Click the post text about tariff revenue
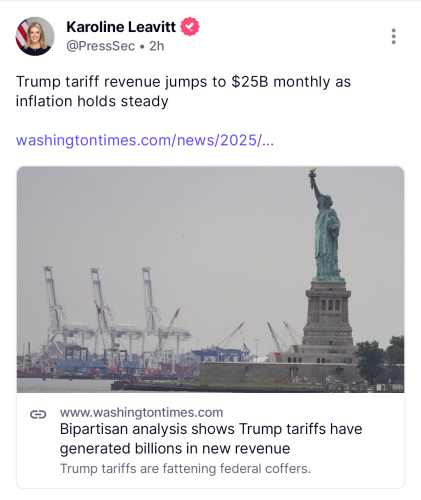The width and height of the screenshot is (421, 500). coord(183,91)
